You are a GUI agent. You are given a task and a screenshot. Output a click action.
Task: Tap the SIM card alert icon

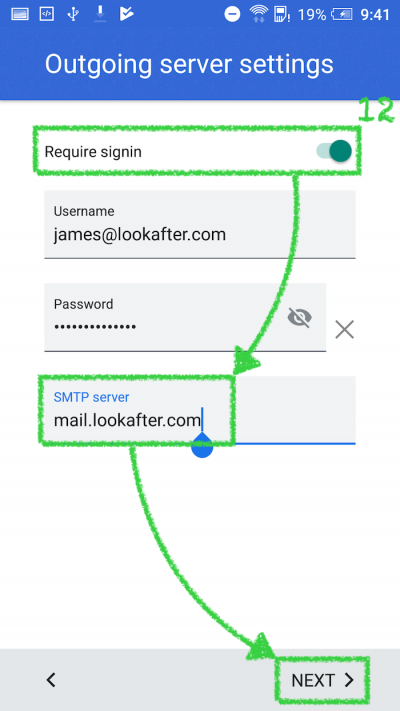coord(282,15)
